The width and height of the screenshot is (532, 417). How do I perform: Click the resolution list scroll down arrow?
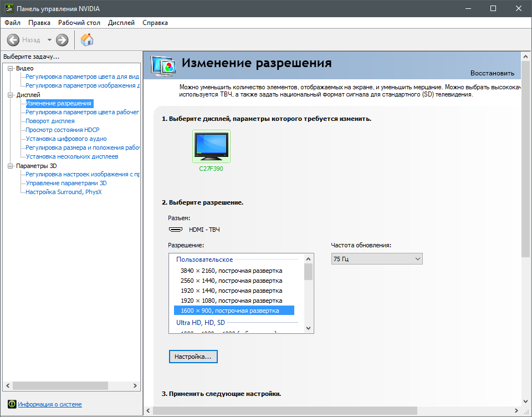[x=309, y=328]
